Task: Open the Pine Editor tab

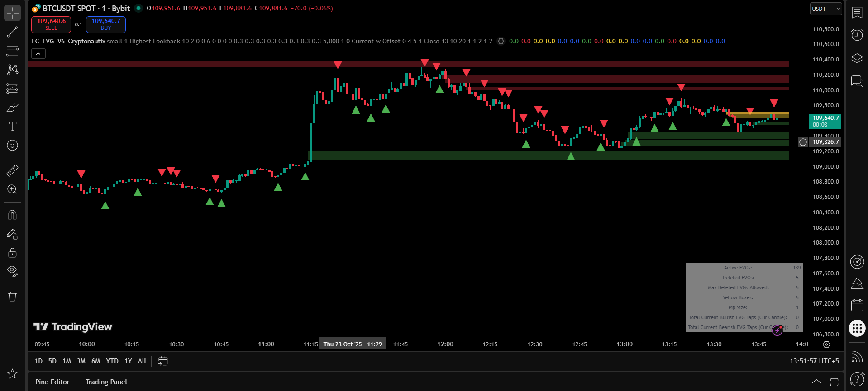Action: click(52, 382)
